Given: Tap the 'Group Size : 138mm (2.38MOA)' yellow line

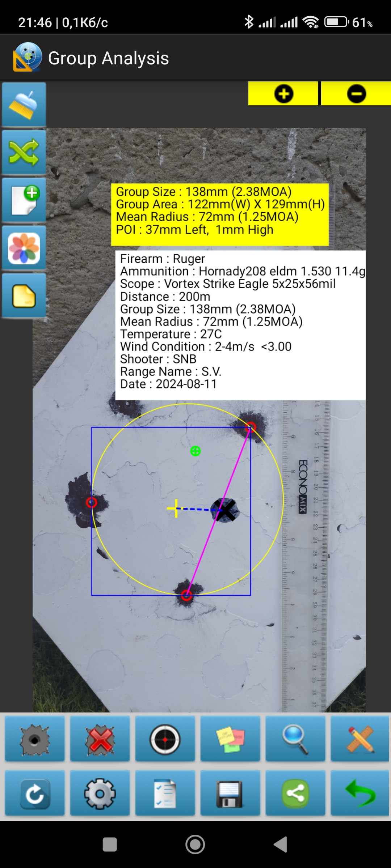Looking at the screenshot, I should coord(204,192).
